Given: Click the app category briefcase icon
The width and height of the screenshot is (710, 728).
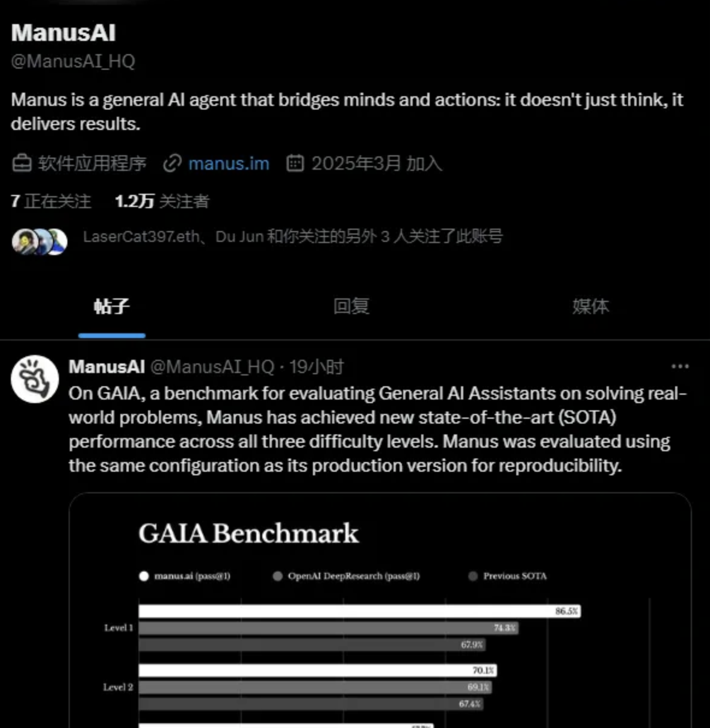Looking at the screenshot, I should point(20,163).
